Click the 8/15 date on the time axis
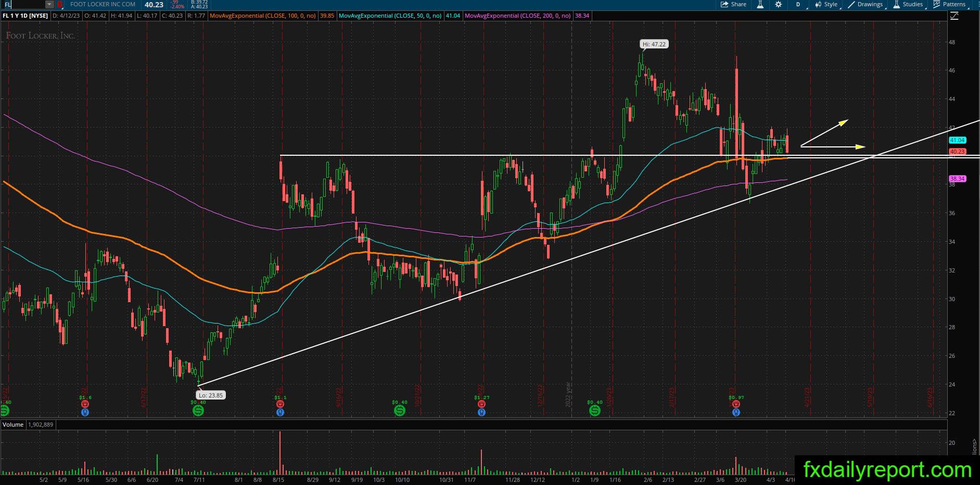 tap(278, 480)
